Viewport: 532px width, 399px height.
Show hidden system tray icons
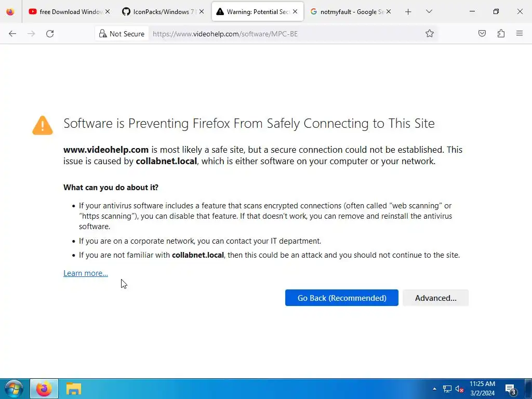click(x=434, y=389)
